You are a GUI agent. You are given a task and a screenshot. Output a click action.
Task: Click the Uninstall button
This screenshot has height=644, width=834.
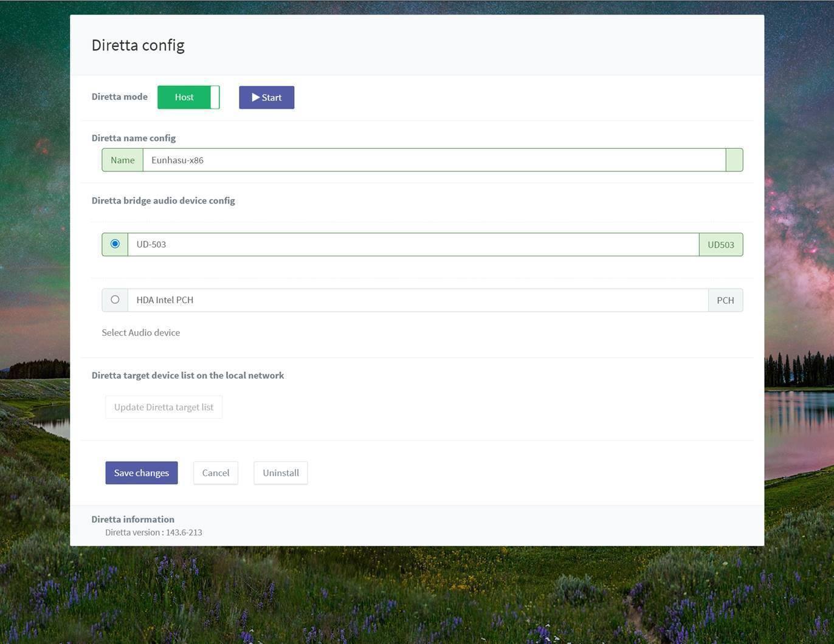tap(280, 473)
